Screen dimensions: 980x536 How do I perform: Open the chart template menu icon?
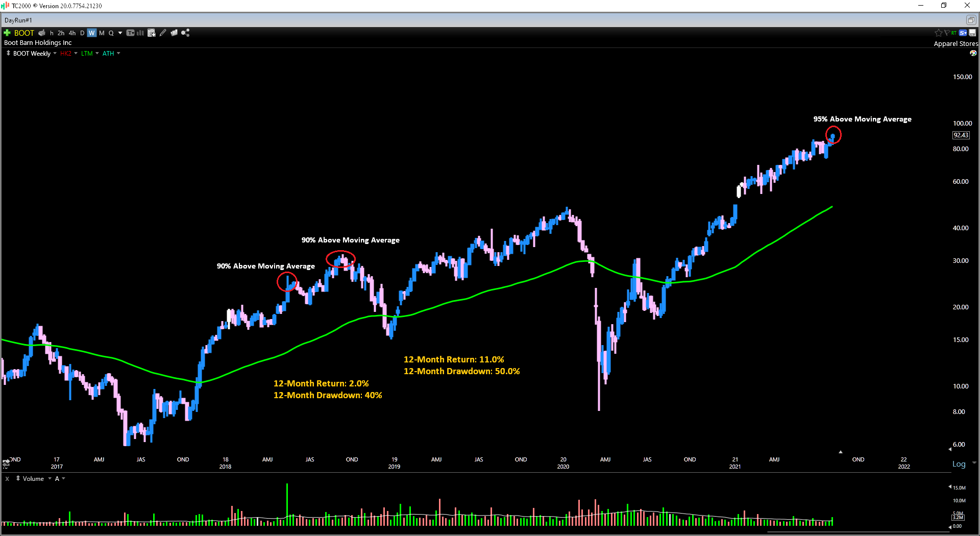point(131,33)
